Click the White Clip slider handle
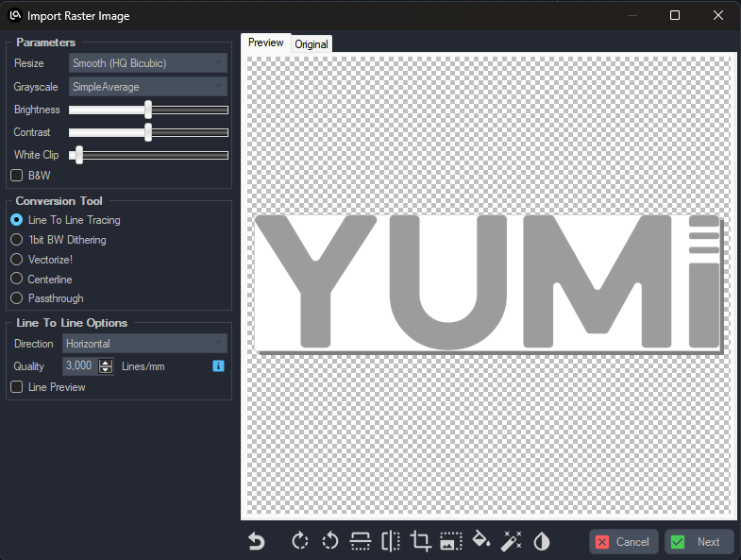This screenshot has height=560, width=741. [79, 155]
